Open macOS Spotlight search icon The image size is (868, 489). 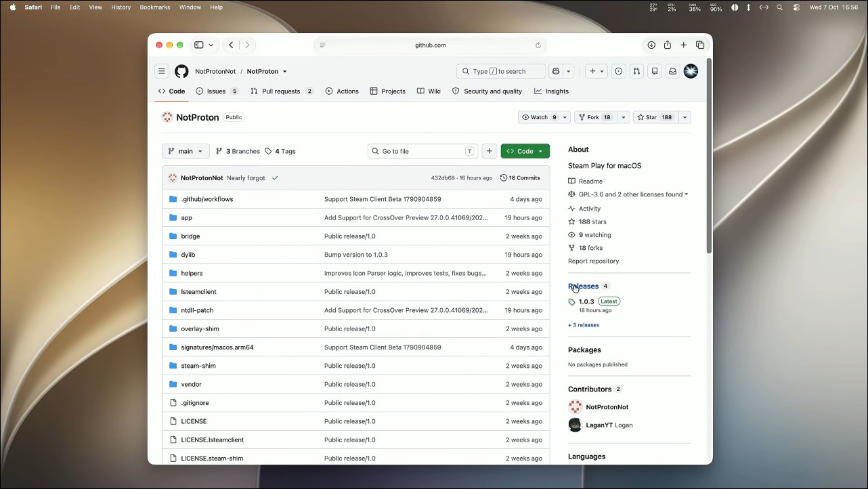(780, 7)
